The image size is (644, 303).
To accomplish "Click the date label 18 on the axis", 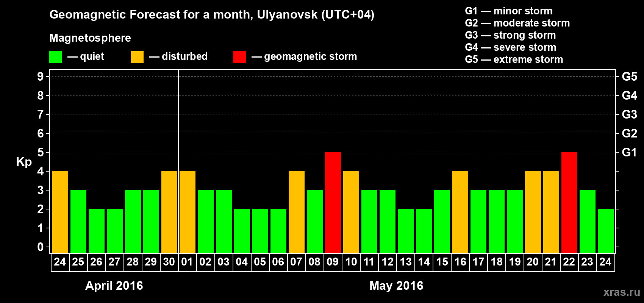I will [x=496, y=262].
